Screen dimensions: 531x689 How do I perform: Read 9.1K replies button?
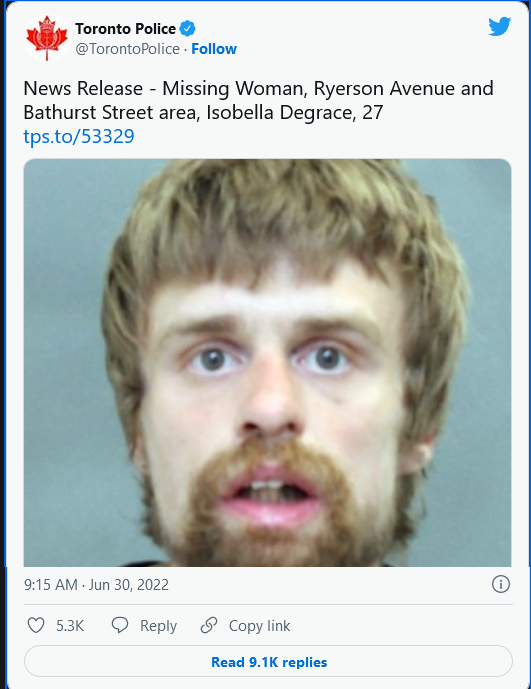[x=268, y=662]
